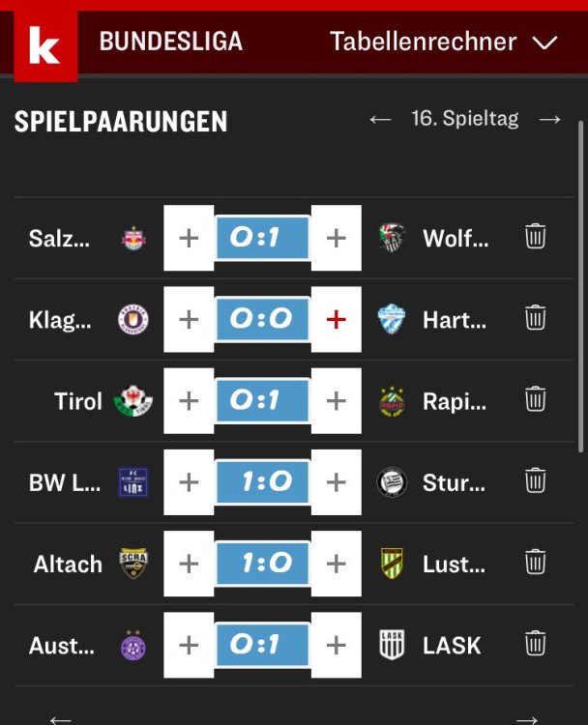
Task: Click the 16. Spieltag label
Action: 464,119
